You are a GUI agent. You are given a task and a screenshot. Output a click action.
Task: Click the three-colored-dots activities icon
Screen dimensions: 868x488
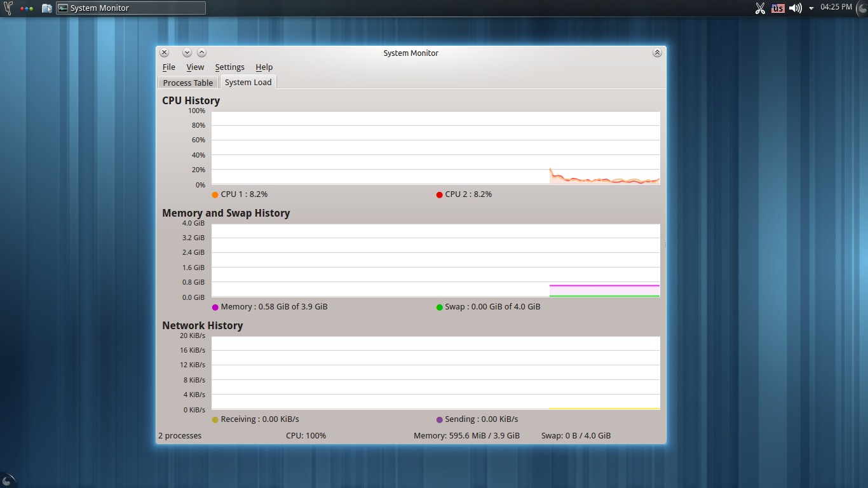click(x=27, y=8)
